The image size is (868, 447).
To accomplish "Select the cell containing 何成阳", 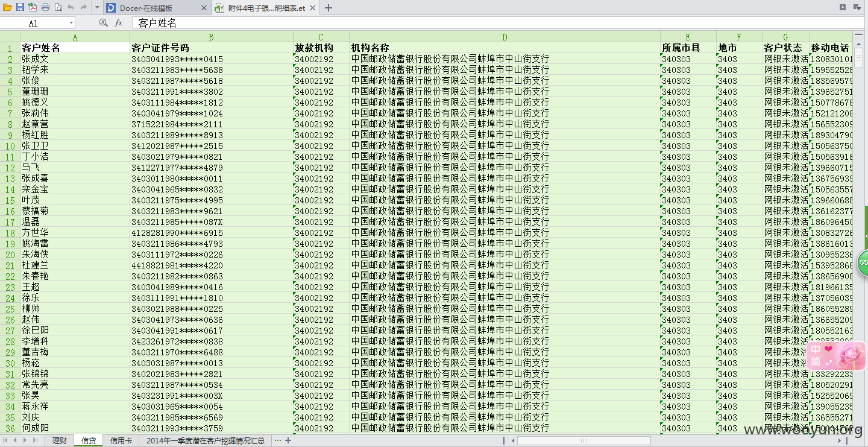I will pos(75,428).
